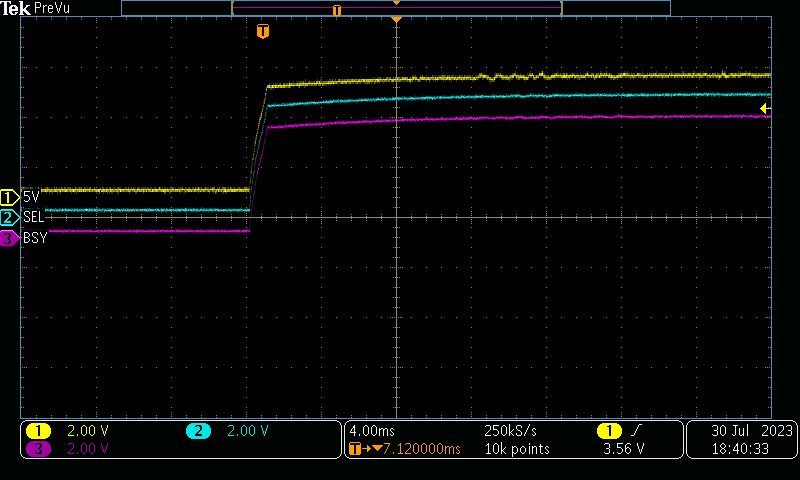Click the date 30 Jul 2023 readout

coord(752,431)
